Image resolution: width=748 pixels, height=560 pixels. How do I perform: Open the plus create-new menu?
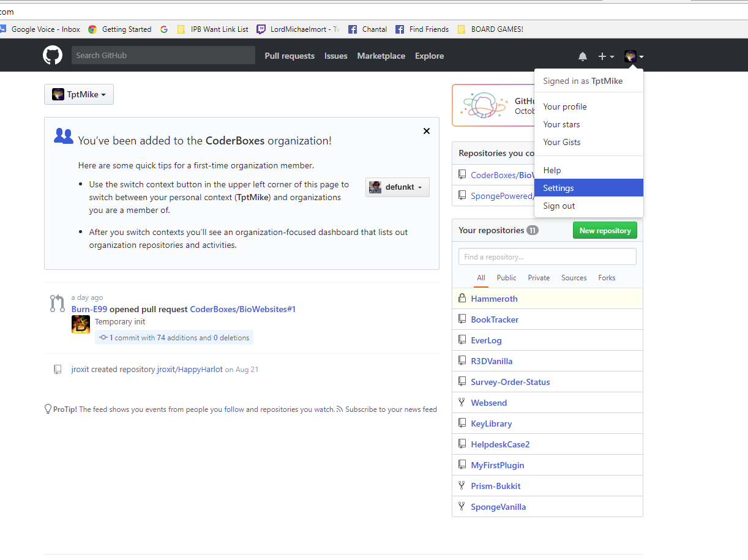pyautogui.click(x=606, y=56)
